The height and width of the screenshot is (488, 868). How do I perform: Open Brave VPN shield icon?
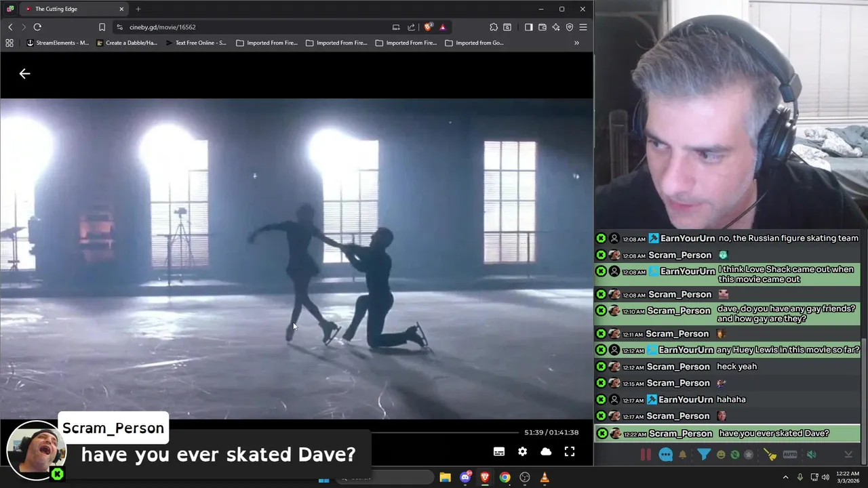click(570, 27)
